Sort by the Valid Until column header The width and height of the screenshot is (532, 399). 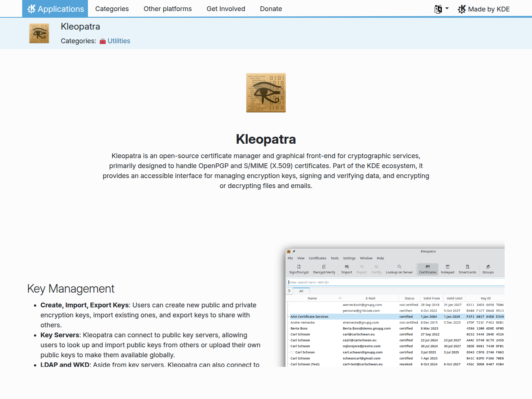pyautogui.click(x=454, y=298)
